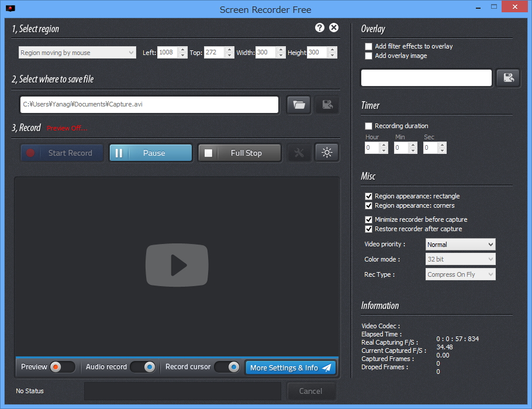Click the status progress bar
Image resolution: width=532 pixels, height=409 pixels.
(x=183, y=391)
